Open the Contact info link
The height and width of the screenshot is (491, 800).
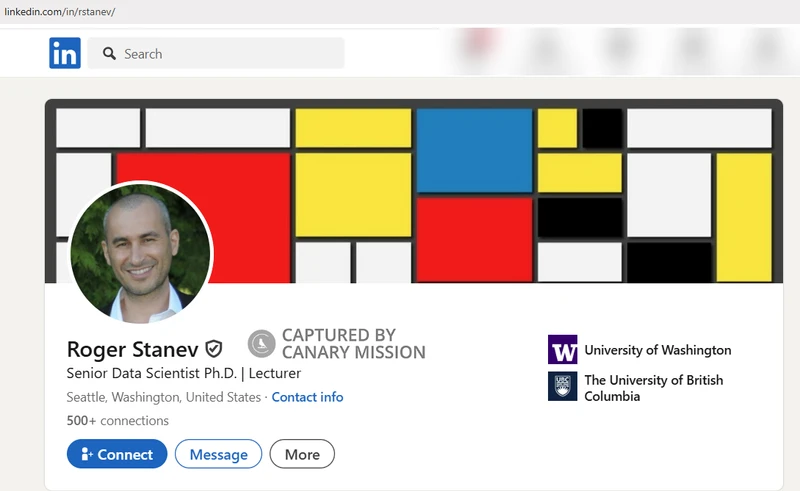(307, 397)
